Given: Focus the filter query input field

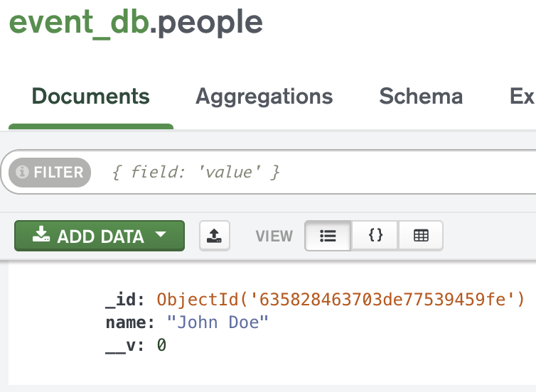Looking at the screenshot, I should pos(320,172).
